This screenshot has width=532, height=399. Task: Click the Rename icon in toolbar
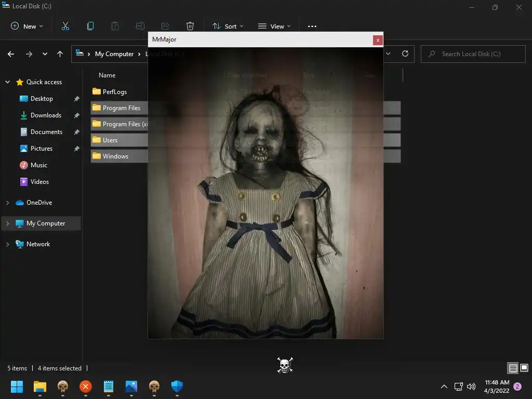pyautogui.click(x=140, y=26)
